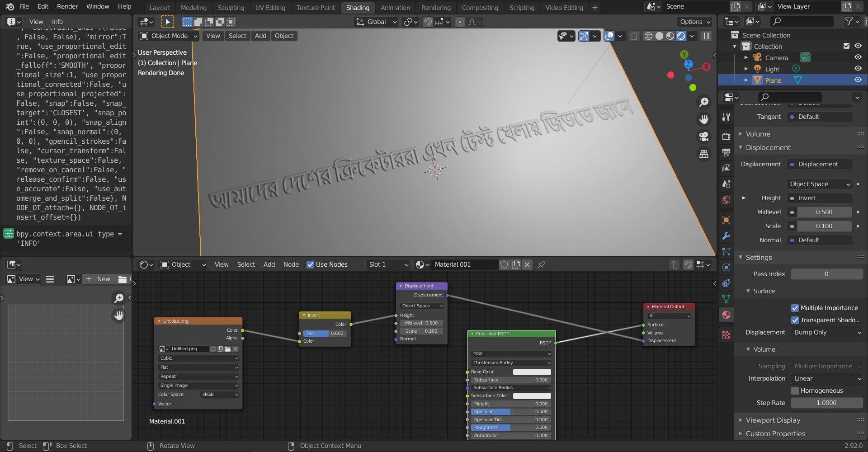
Task: Expand Camera item in outliner
Action: [x=746, y=58]
